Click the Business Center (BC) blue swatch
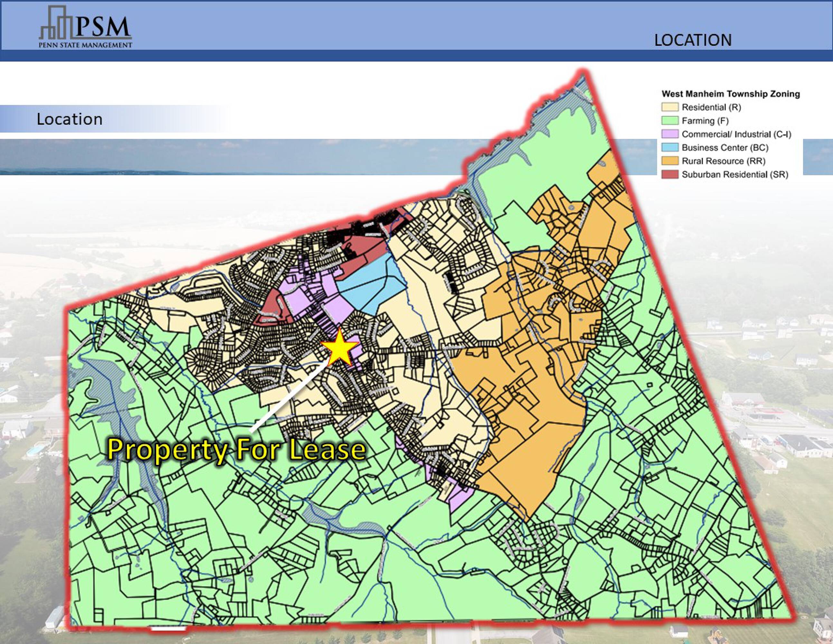The height and width of the screenshot is (644, 833). pyautogui.click(x=669, y=148)
